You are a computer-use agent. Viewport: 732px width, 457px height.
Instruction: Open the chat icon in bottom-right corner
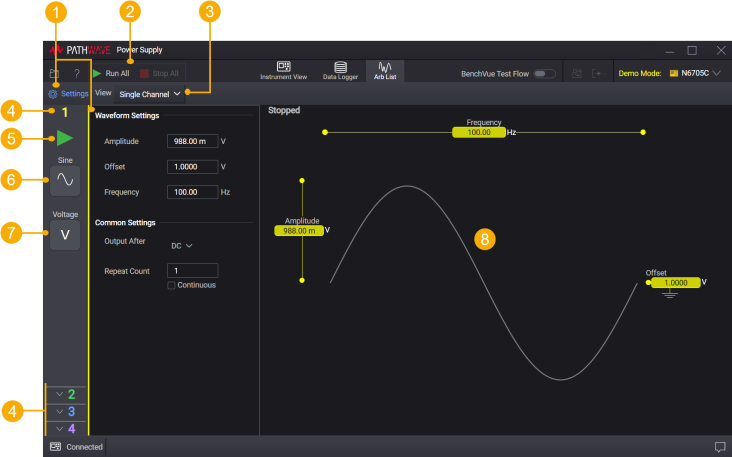click(719, 446)
